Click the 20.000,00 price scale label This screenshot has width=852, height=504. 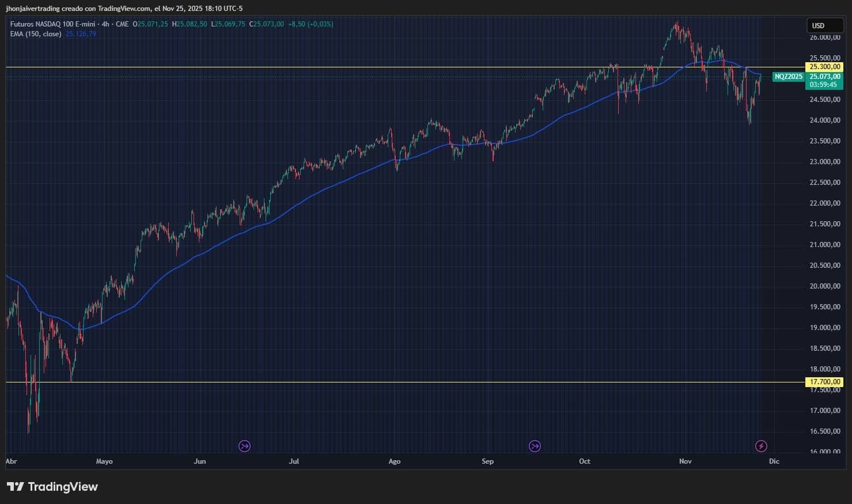pos(825,286)
